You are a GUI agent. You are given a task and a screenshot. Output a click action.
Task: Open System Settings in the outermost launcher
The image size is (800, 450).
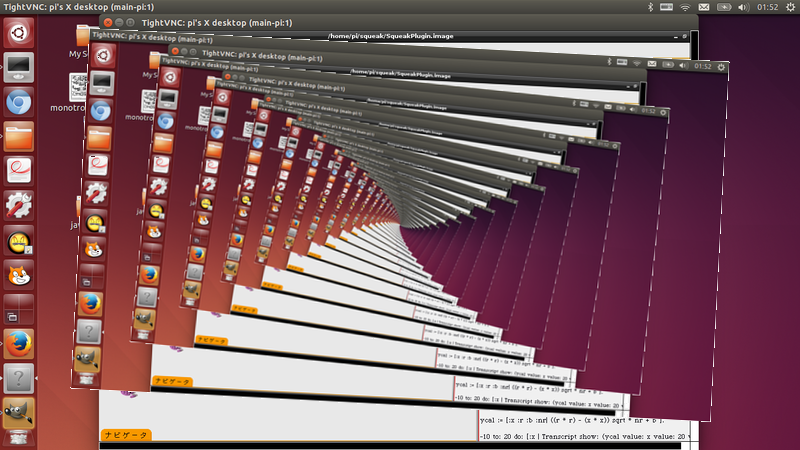pos(19,205)
